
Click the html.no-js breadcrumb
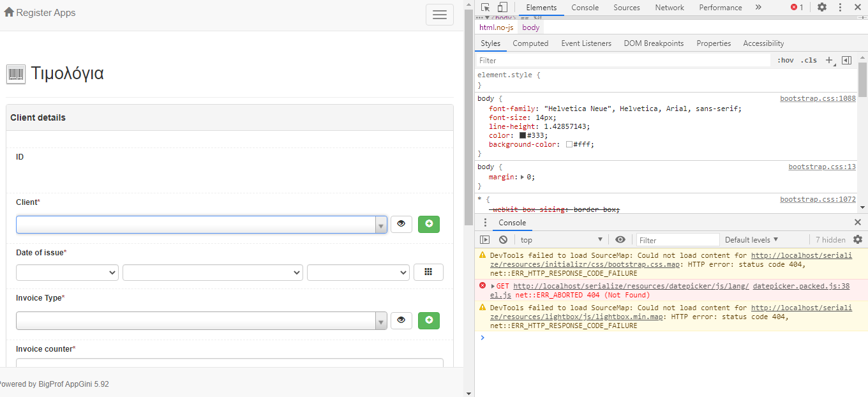point(496,27)
